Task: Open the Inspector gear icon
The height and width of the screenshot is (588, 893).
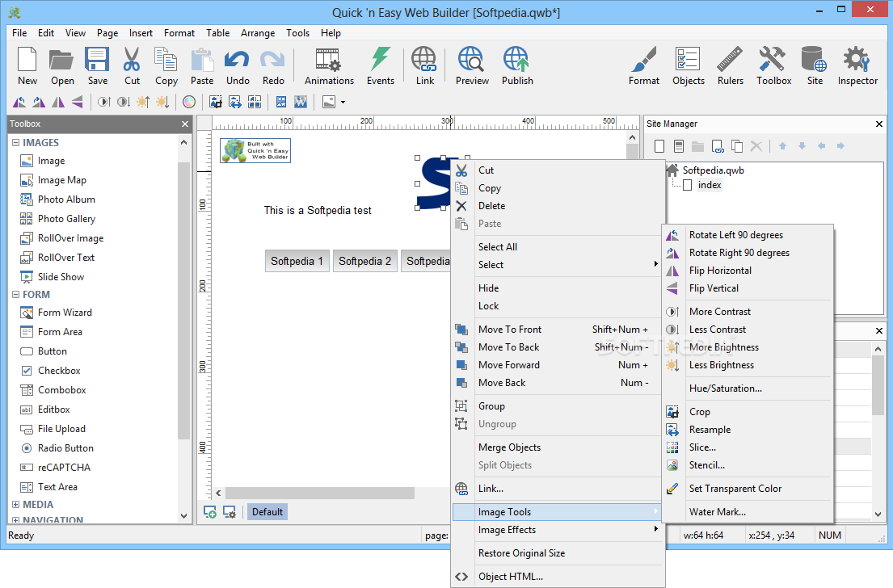Action: (x=857, y=66)
